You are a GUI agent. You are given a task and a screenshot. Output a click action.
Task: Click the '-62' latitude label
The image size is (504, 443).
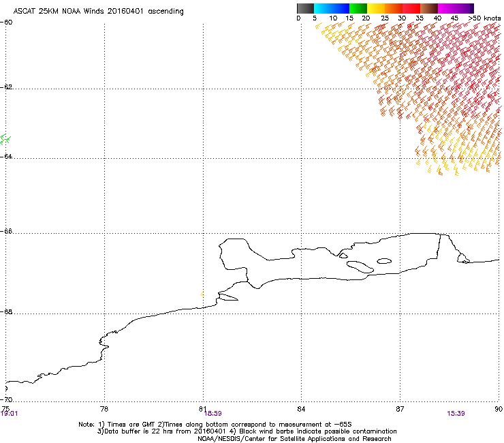pos(7,87)
